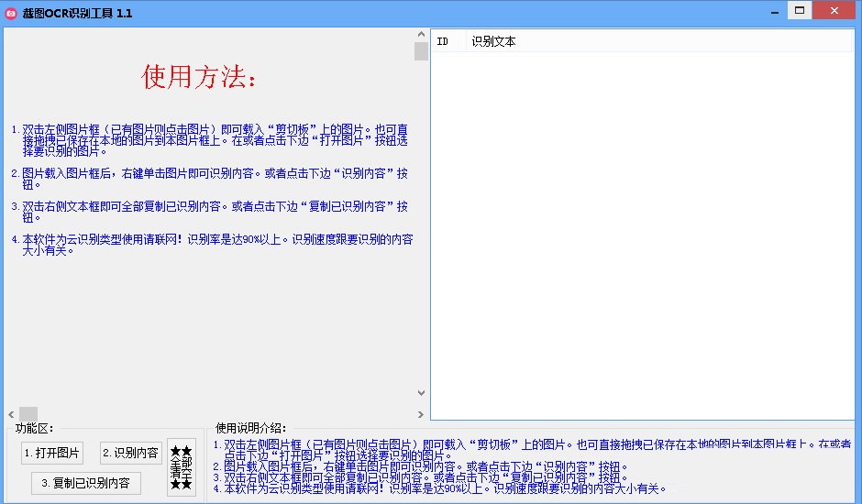Open an image with 1.打开图片 button
Image resolution: width=862 pixels, height=504 pixels.
tap(52, 453)
